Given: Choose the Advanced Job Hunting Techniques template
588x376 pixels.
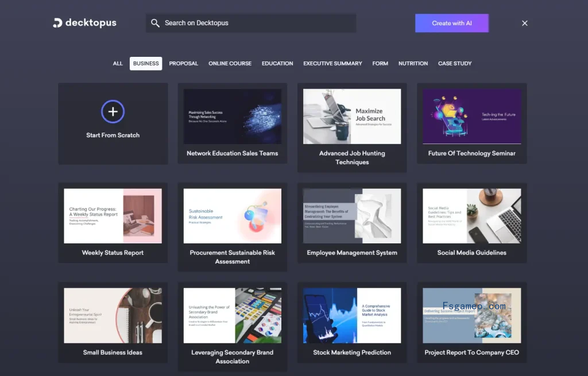Looking at the screenshot, I should coord(352,127).
